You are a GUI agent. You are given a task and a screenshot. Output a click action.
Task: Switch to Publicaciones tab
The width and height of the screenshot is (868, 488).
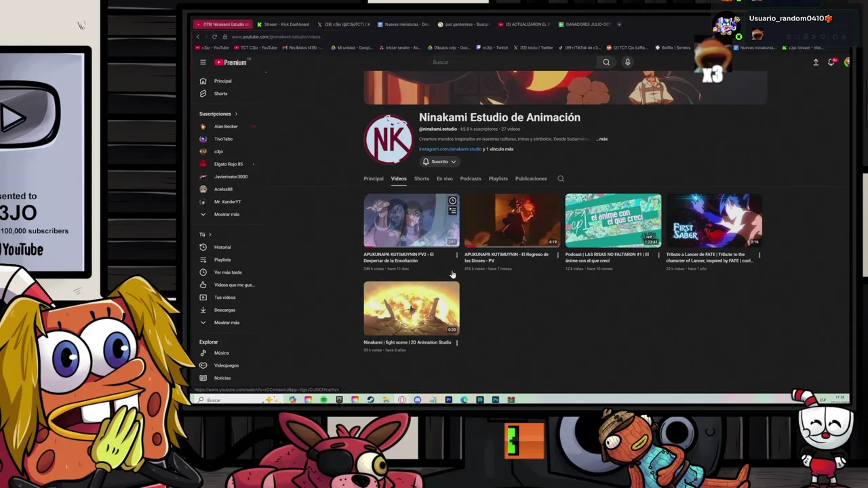point(531,179)
